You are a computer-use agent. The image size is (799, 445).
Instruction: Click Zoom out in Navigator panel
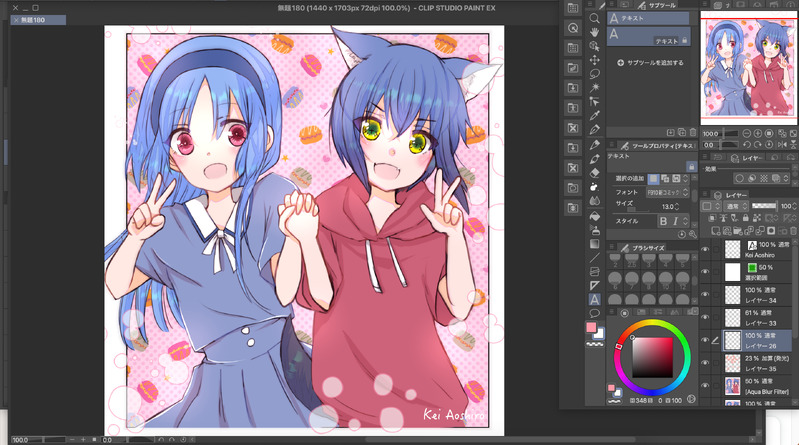tap(747, 134)
